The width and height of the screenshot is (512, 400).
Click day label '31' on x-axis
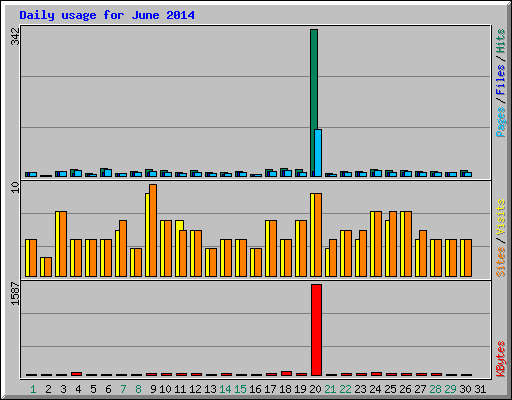(x=480, y=389)
